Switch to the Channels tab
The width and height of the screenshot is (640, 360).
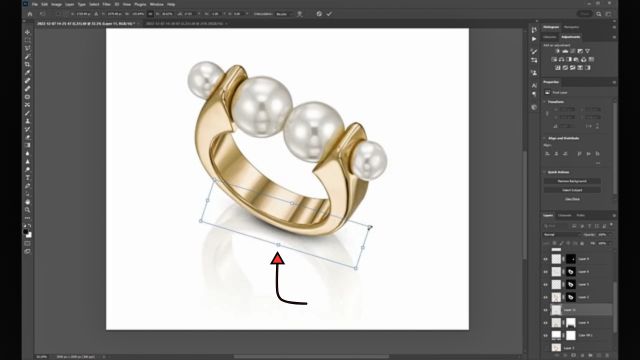click(564, 216)
